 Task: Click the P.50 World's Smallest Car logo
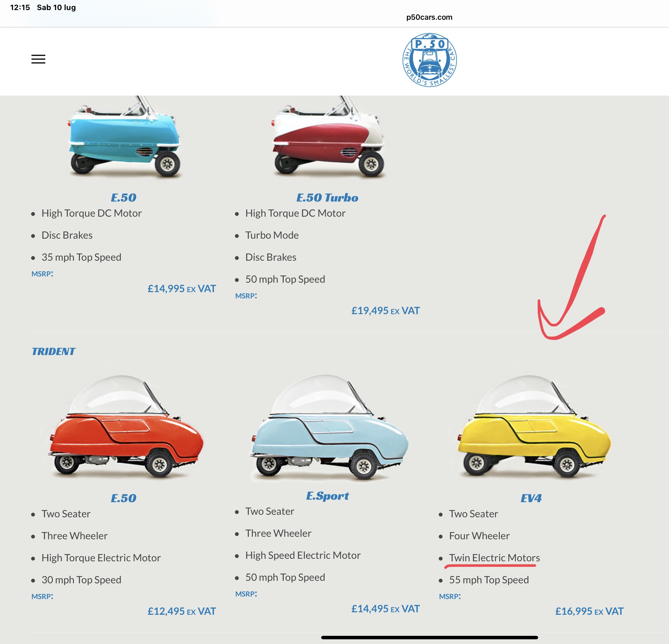tap(429, 60)
